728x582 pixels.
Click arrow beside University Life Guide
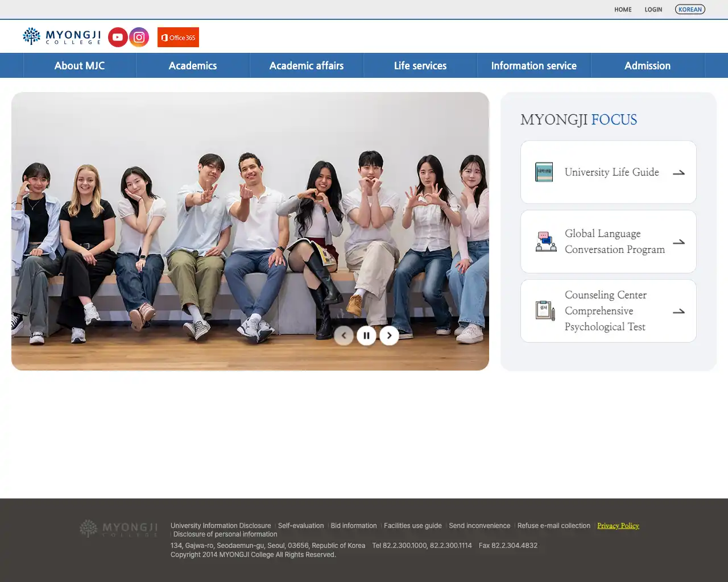679,173
